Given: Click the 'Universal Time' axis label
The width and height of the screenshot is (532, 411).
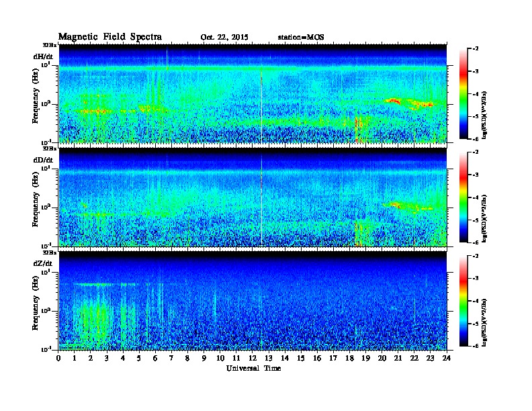Looking at the screenshot, I should (253, 368).
